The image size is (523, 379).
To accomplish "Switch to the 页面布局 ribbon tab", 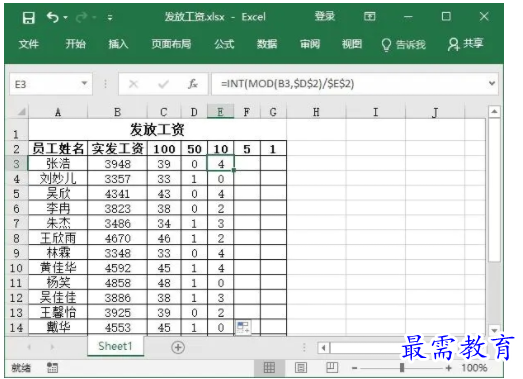I will [171, 44].
